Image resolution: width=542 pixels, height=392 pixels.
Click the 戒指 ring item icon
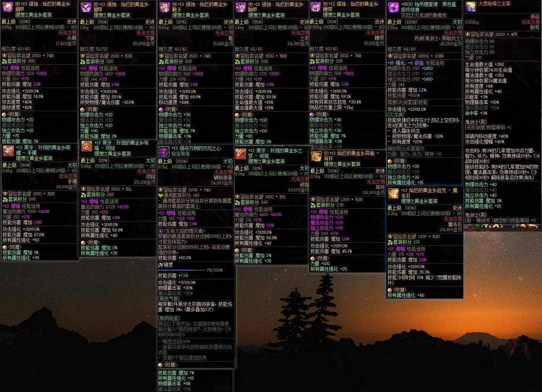(x=241, y=154)
